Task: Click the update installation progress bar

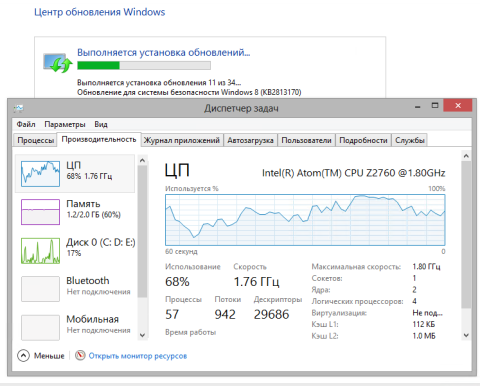Action: 144,65
